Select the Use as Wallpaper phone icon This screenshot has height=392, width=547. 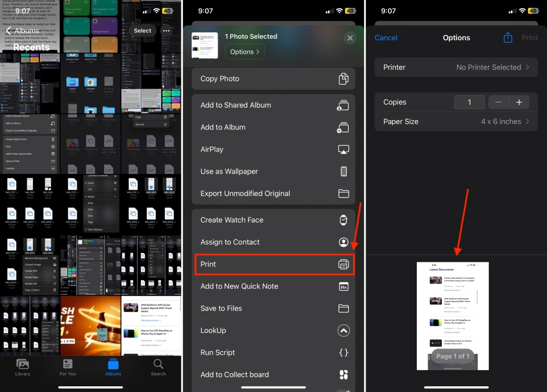344,171
